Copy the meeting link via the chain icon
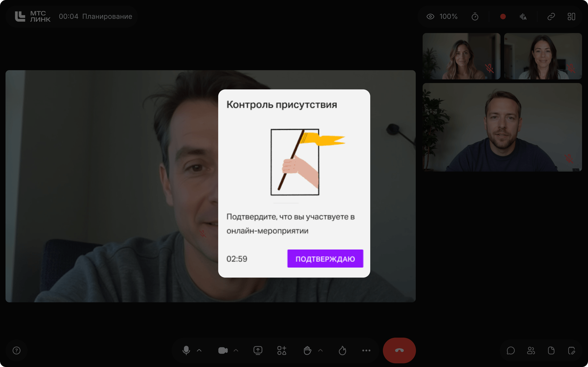 (x=551, y=17)
